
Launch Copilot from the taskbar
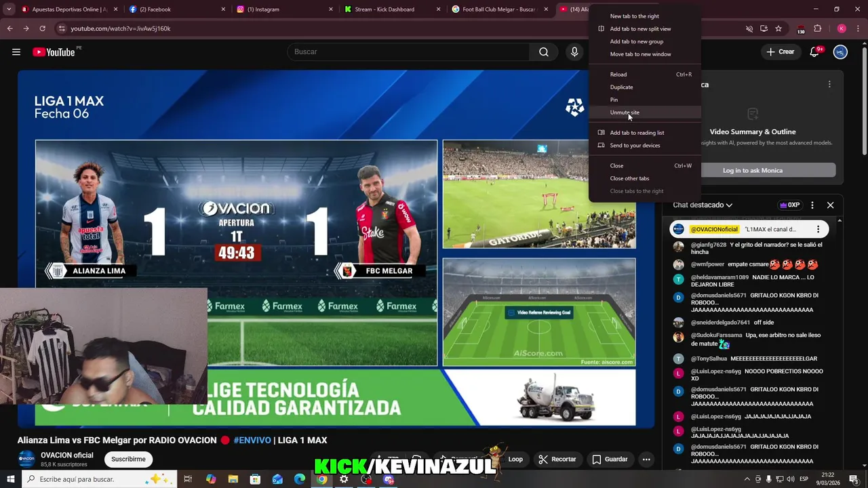pos(211,479)
